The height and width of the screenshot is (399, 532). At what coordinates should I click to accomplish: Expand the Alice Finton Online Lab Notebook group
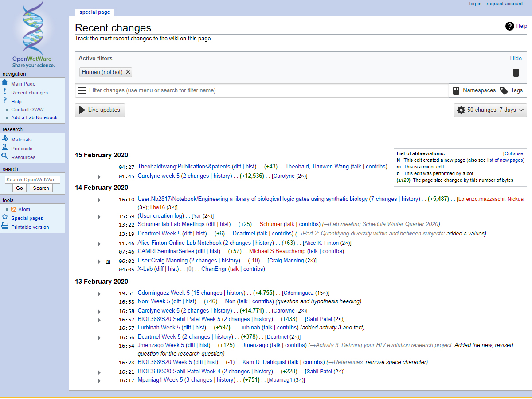pos(99,243)
